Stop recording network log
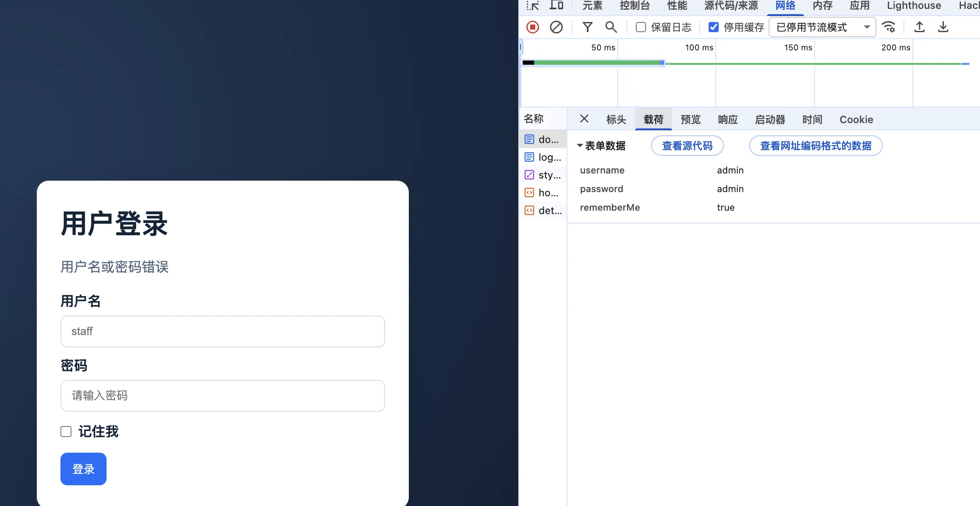 point(533,27)
